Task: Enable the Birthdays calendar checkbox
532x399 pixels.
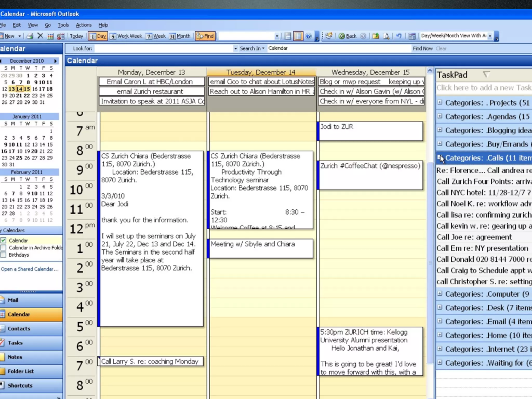Action: [3, 255]
